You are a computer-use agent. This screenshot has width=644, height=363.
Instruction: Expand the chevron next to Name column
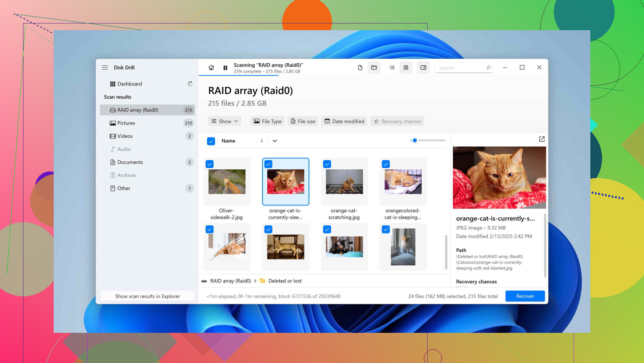click(275, 141)
